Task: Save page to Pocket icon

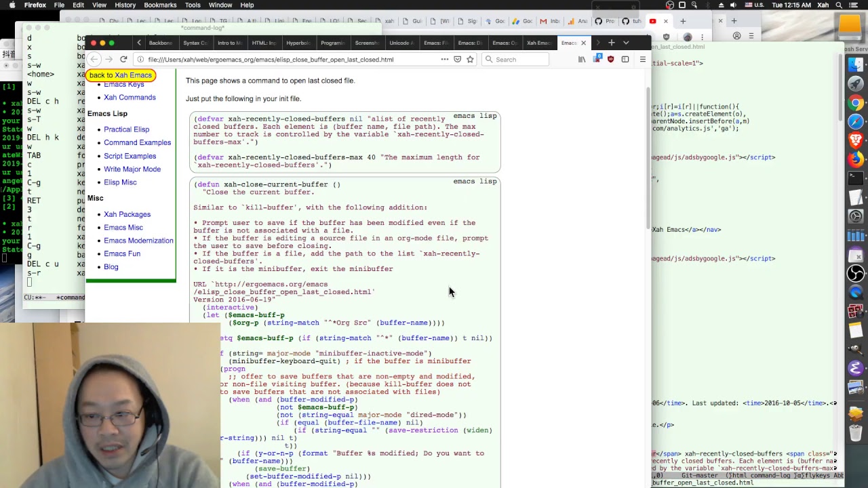Action: [x=458, y=60]
